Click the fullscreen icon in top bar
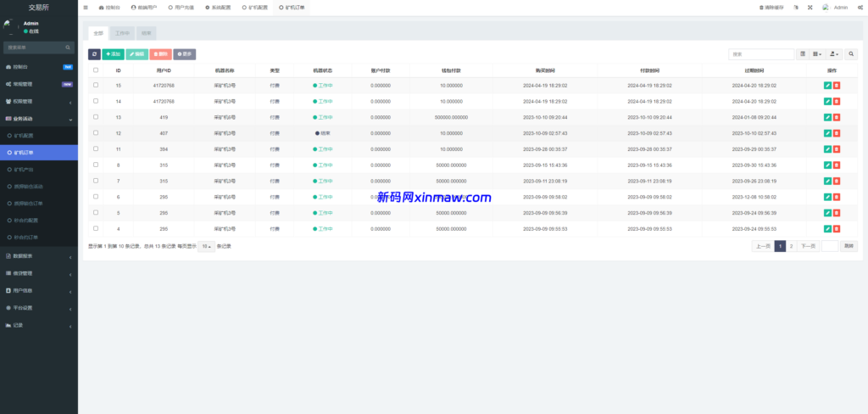 tap(810, 8)
